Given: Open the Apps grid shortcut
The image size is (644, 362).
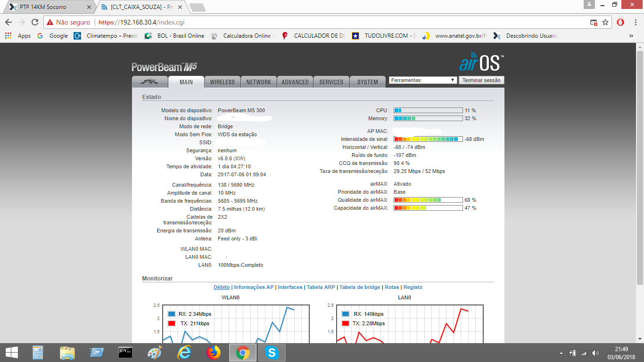Looking at the screenshot, I should pos(18,36).
